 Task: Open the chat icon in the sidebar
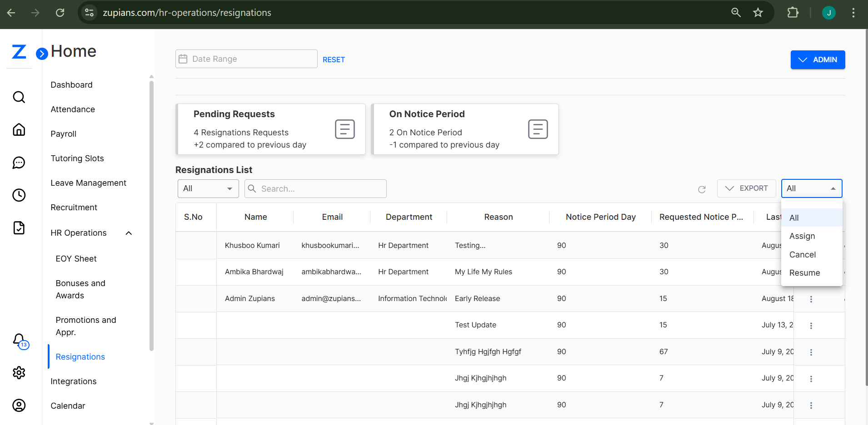tap(19, 162)
